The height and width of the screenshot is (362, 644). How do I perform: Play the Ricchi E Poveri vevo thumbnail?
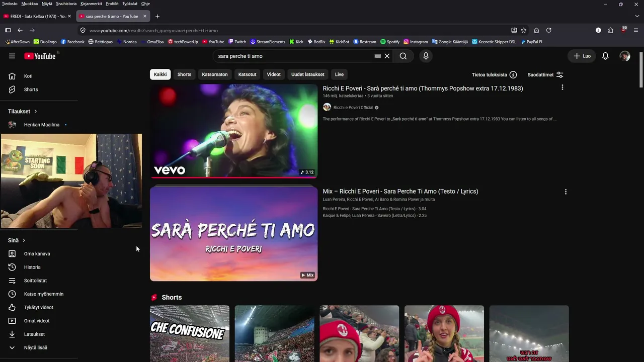pyautogui.click(x=233, y=131)
